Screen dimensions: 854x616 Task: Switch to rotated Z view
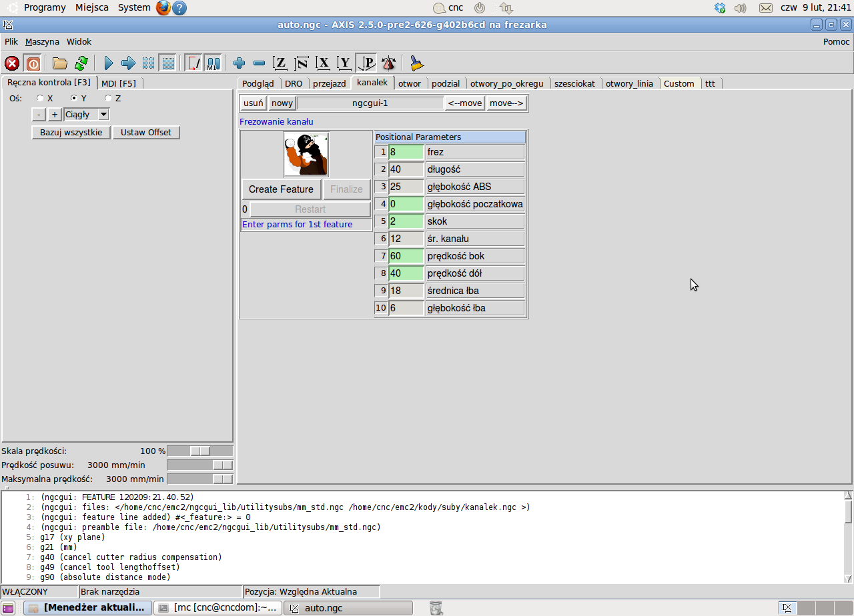pyautogui.click(x=302, y=63)
